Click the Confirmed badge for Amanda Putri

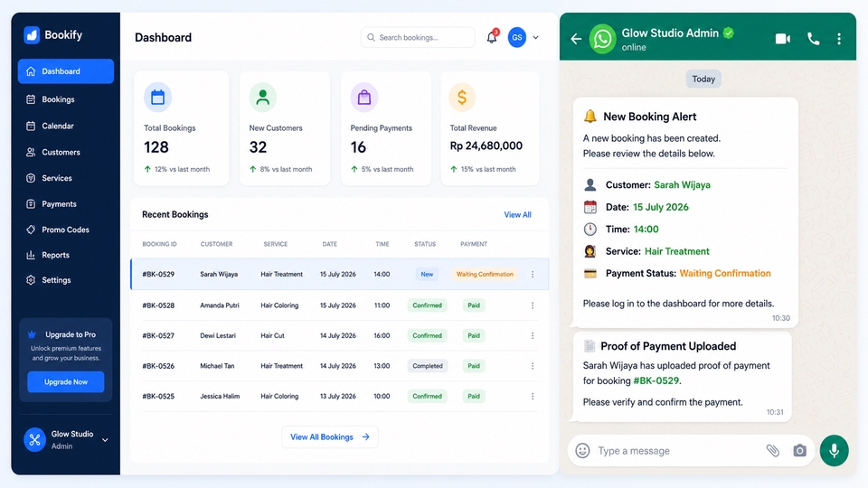click(428, 305)
